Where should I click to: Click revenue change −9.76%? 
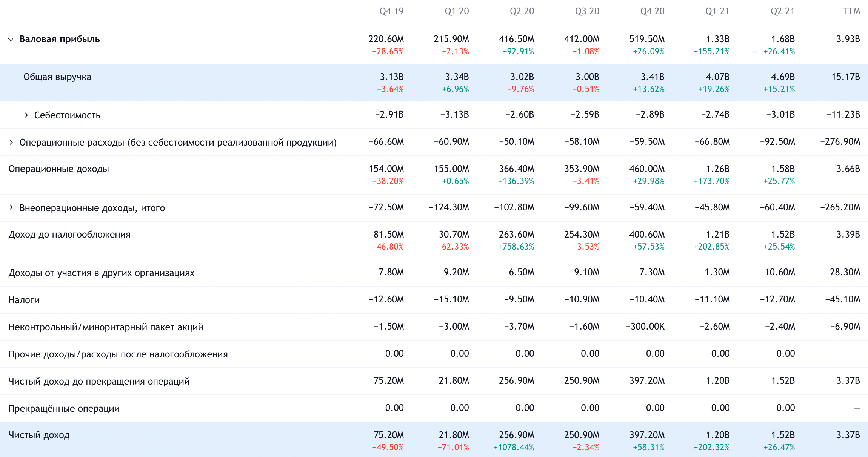pos(521,89)
